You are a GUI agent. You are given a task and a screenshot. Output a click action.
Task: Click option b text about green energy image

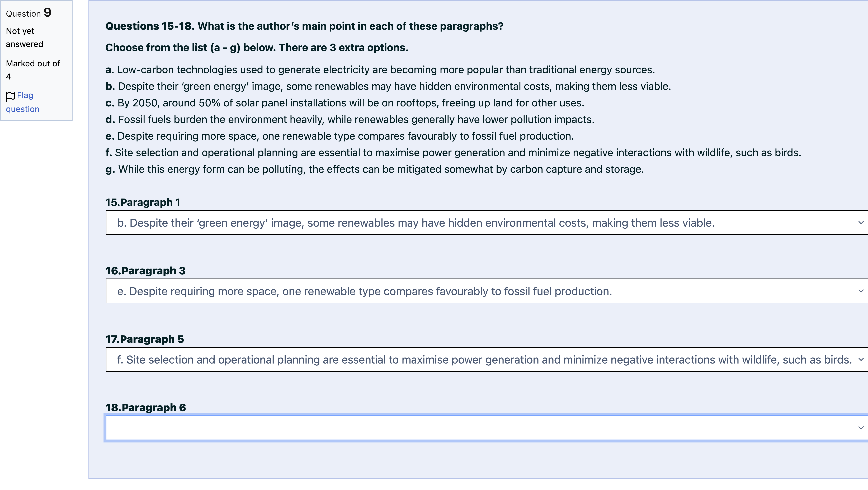[388, 86]
